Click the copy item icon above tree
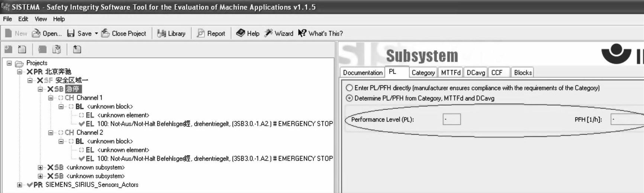 [x=42, y=49]
